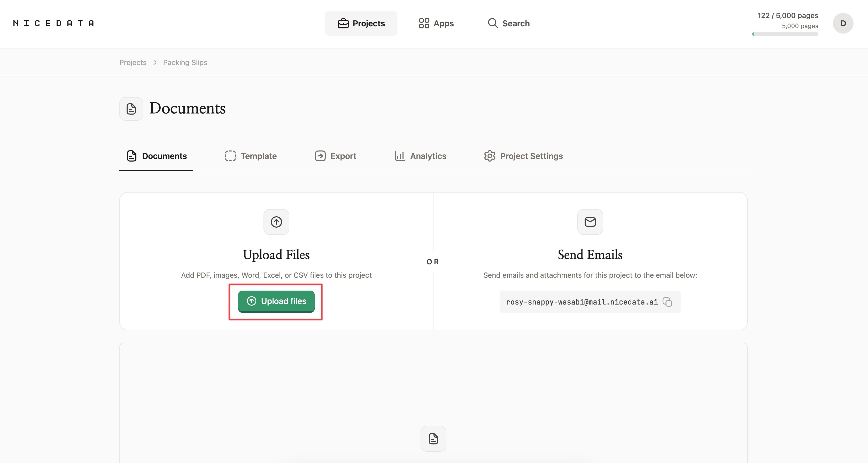Click the envelope icon tile
Screen dimensions: 868x463
pos(590,222)
